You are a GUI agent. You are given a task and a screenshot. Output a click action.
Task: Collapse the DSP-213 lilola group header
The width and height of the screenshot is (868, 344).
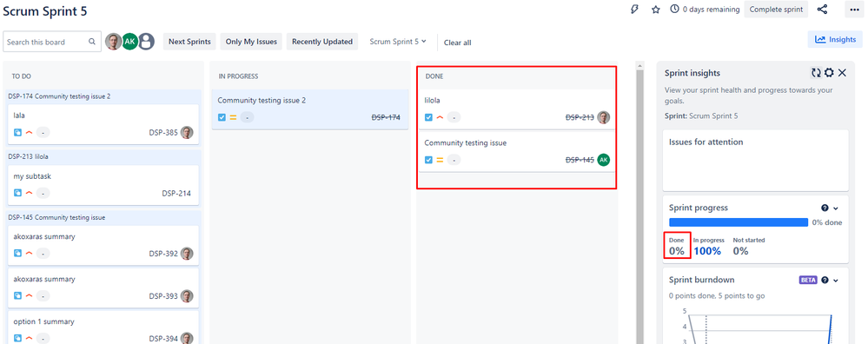tap(103, 156)
